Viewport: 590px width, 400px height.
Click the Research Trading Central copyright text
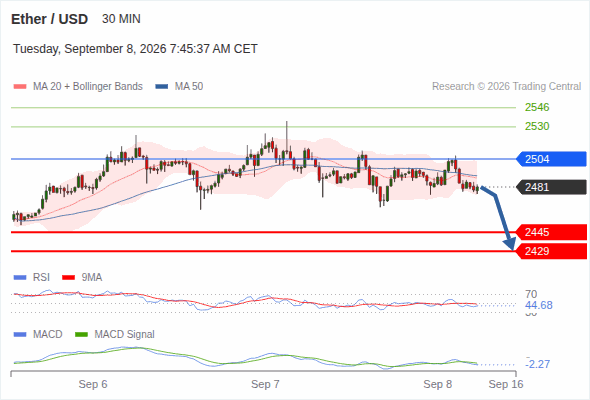[506, 87]
